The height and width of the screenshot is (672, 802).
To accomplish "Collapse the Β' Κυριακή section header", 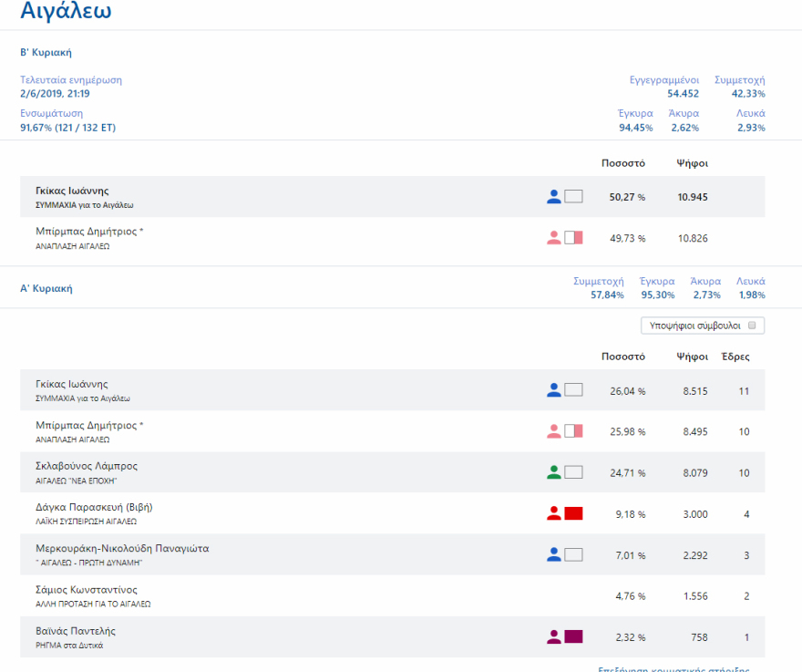I will pos(46,53).
